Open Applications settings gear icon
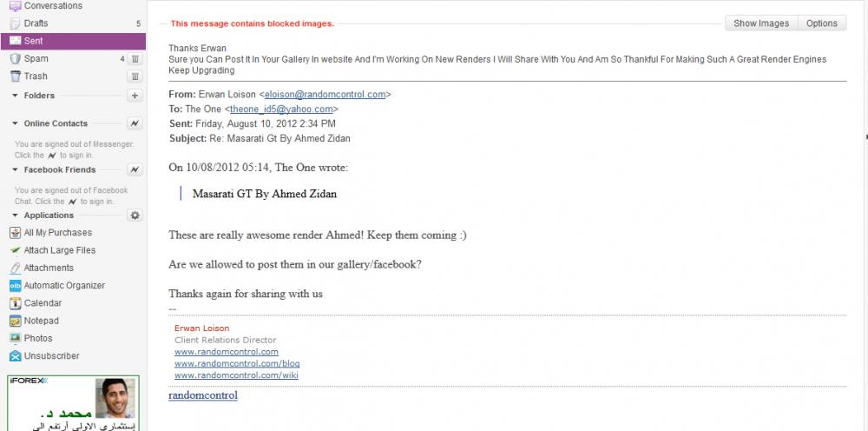The width and height of the screenshot is (868, 431). (135, 215)
